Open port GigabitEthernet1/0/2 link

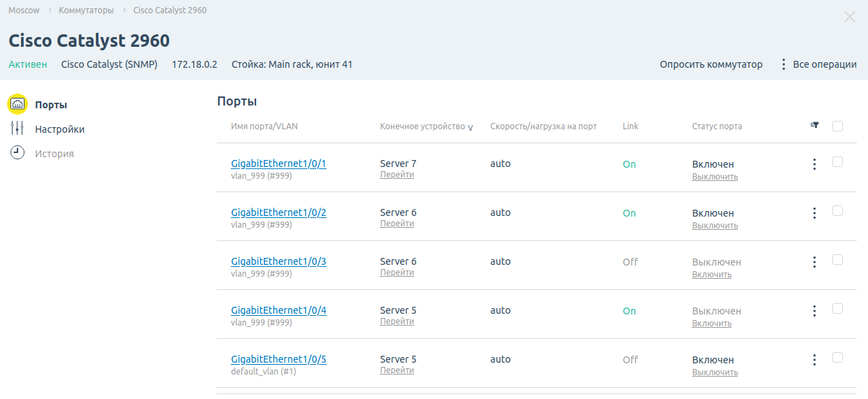tap(278, 212)
